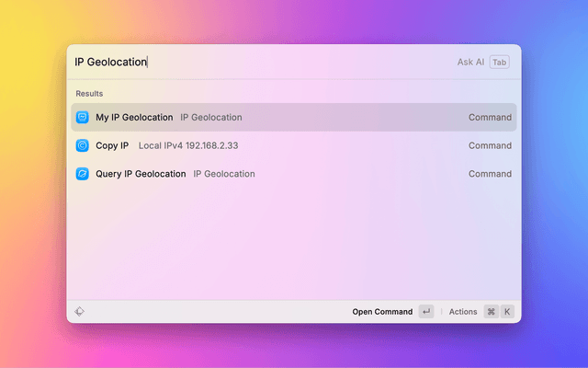Click the Open Command button
588x368 pixels.
(x=382, y=312)
